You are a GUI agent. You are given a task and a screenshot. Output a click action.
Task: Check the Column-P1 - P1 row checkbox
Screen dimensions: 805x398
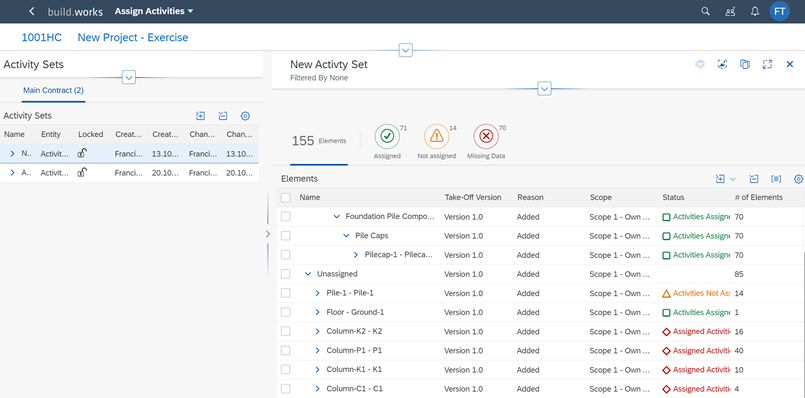click(x=285, y=350)
